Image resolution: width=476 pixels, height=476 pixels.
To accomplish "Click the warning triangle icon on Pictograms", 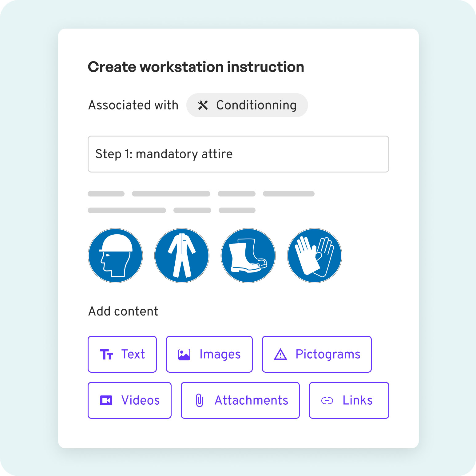I will 280,354.
